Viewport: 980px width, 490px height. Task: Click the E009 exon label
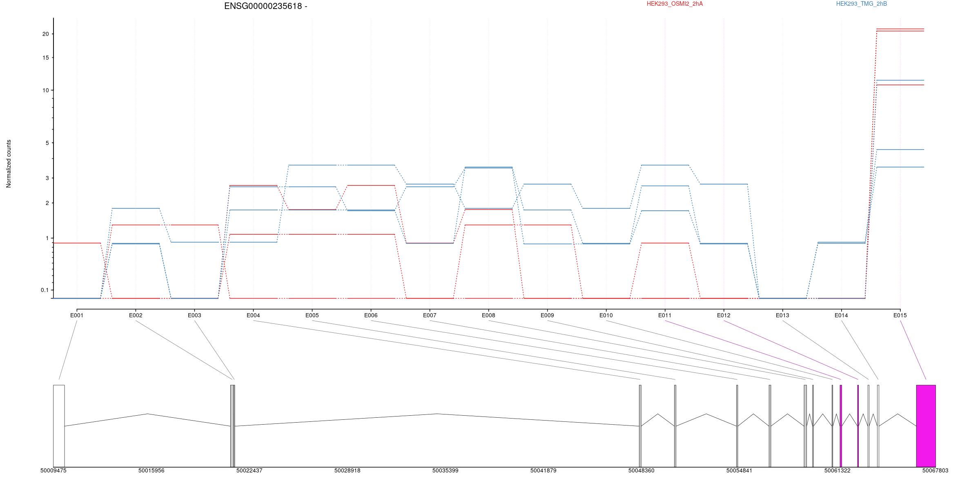coord(547,315)
